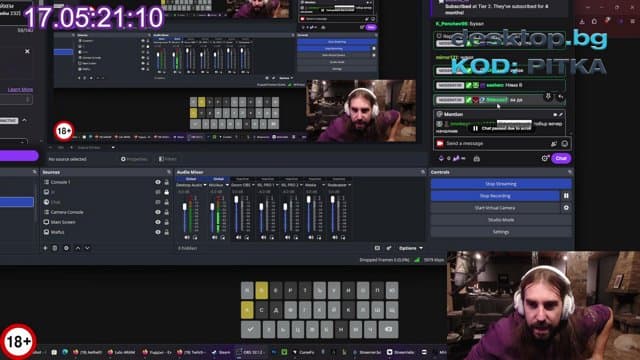
Task: Move source up with arrow icon
Action: coord(78,248)
